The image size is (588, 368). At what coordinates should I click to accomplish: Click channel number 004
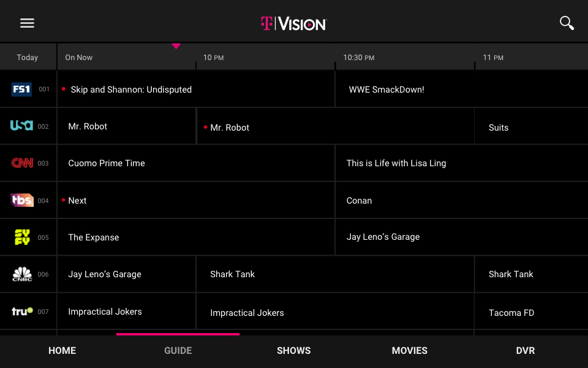click(x=43, y=201)
